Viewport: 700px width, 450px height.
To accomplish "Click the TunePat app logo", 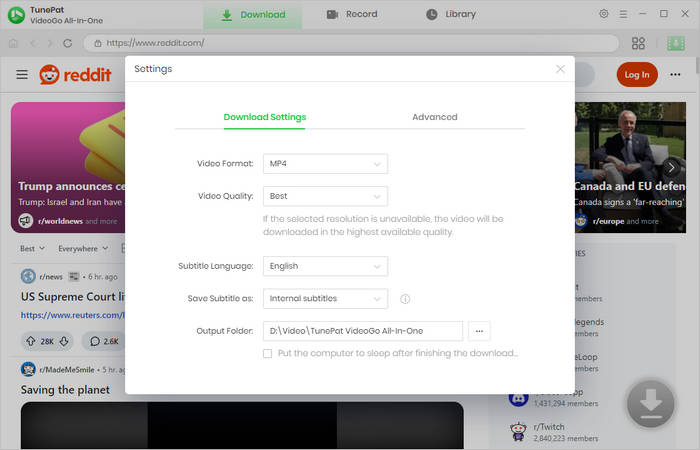I will coord(17,15).
